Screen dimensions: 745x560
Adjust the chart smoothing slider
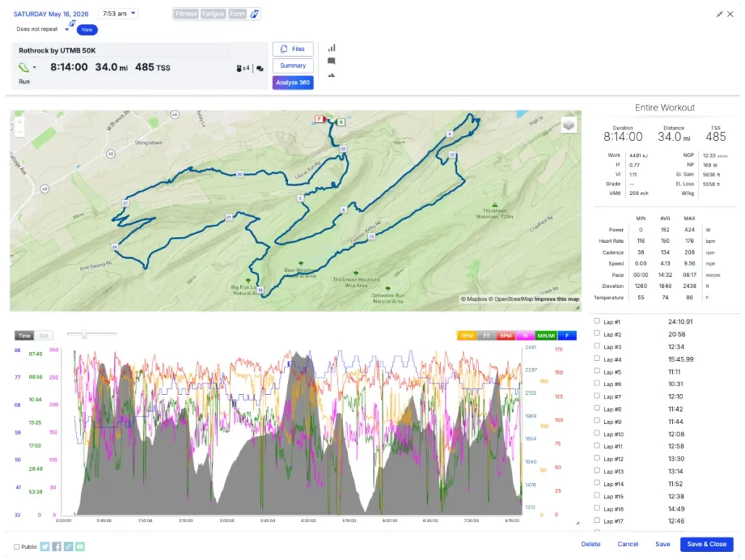tap(84, 335)
